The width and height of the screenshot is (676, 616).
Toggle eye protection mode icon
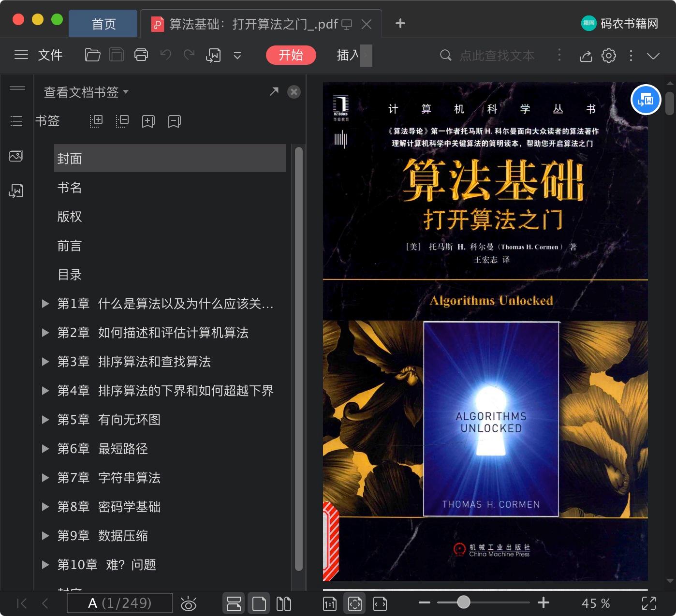tap(188, 603)
